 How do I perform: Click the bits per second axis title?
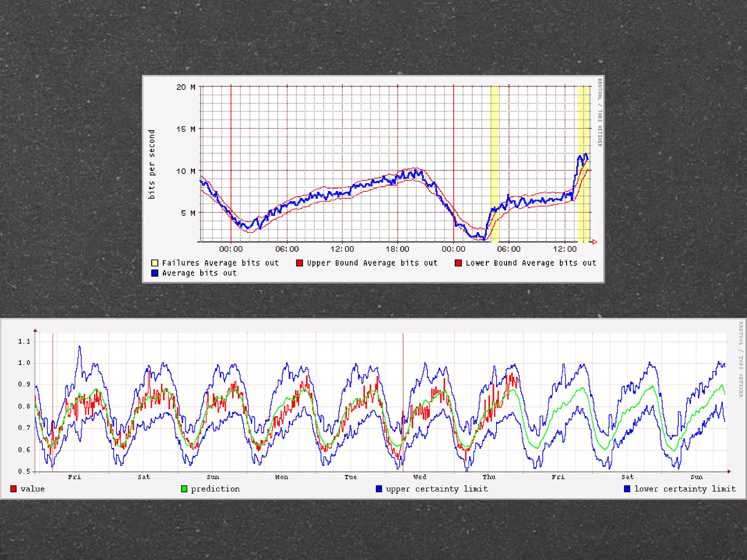(x=152, y=164)
